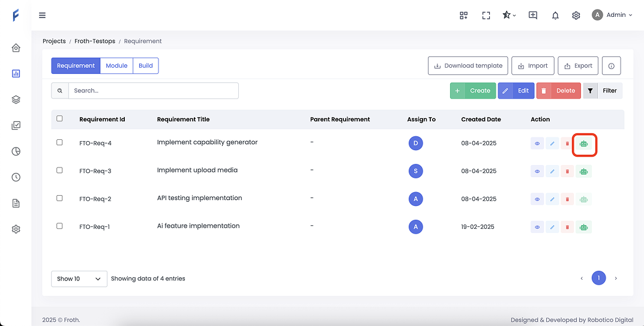The width and height of the screenshot is (644, 326).
Task: Click the info icon next to Export
Action: click(x=611, y=66)
